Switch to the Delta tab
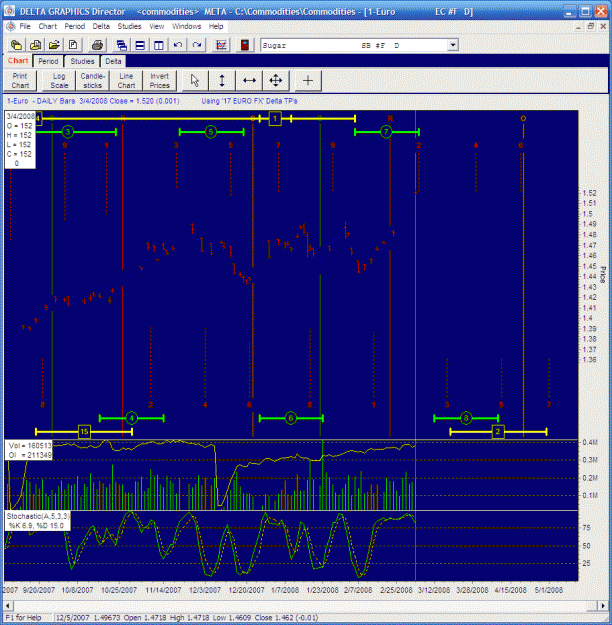Screen dimensions: 612x625 (x=113, y=61)
